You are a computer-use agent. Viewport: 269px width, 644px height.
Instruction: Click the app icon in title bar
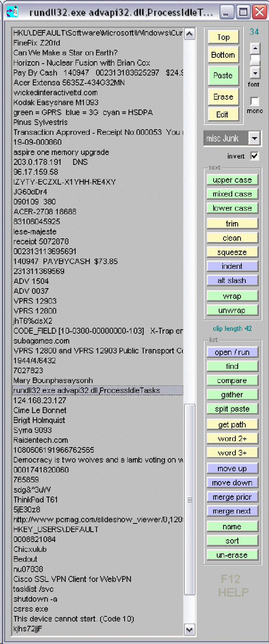pos(12,12)
